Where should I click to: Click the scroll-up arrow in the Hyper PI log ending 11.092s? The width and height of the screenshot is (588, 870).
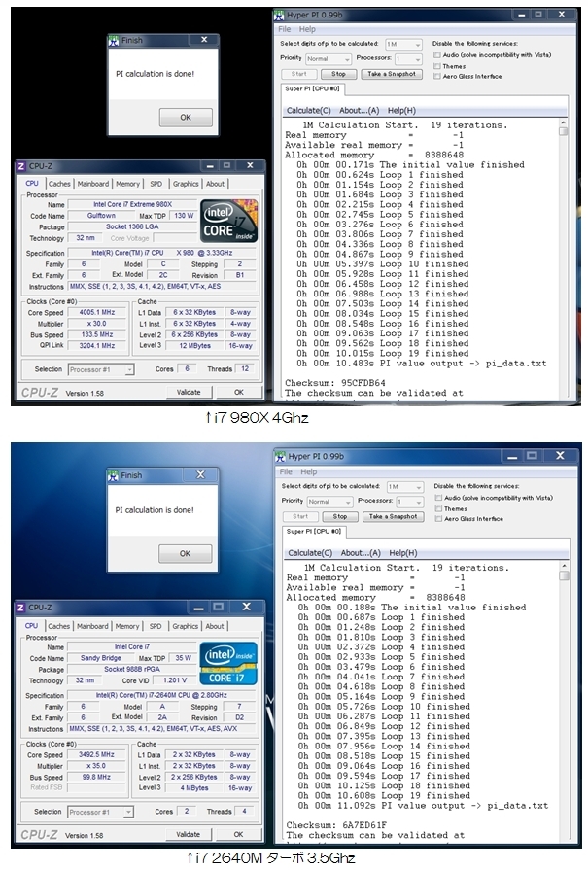564,566
